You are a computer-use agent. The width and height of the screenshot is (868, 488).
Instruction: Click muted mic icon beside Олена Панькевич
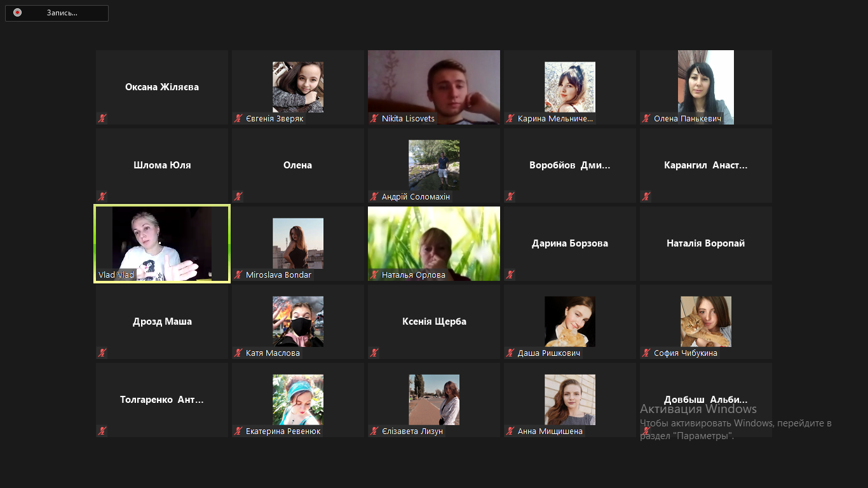(646, 118)
